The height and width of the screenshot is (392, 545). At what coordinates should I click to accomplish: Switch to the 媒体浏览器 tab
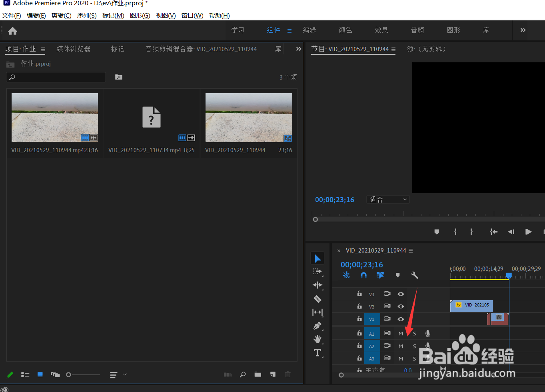[x=74, y=49]
